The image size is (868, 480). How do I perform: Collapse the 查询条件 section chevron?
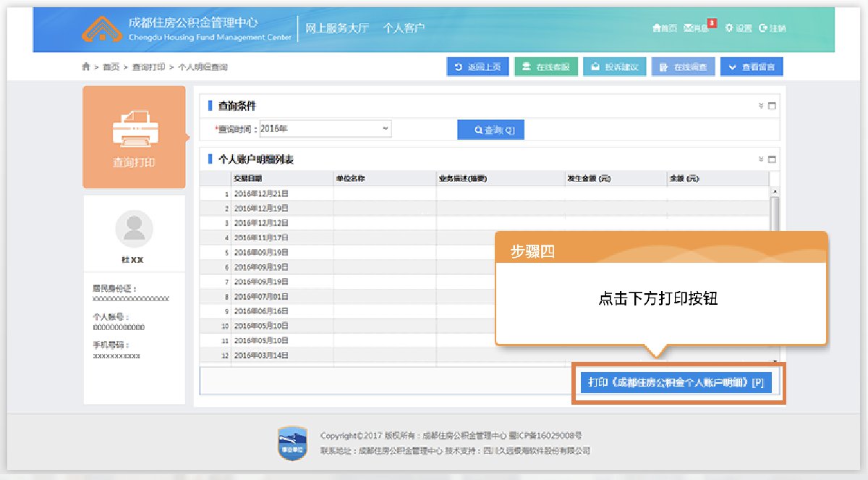[x=761, y=106]
